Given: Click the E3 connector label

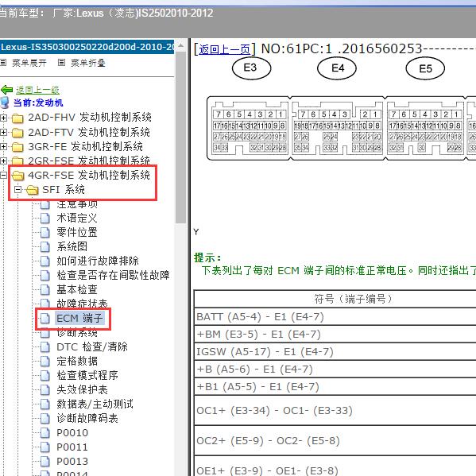Looking at the screenshot, I should (251, 68).
